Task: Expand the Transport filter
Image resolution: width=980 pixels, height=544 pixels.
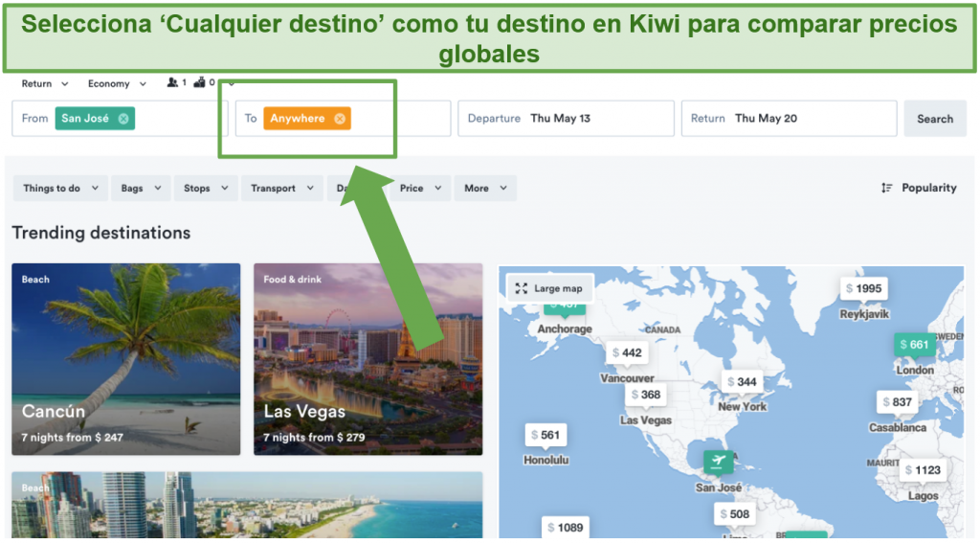Action: point(282,189)
